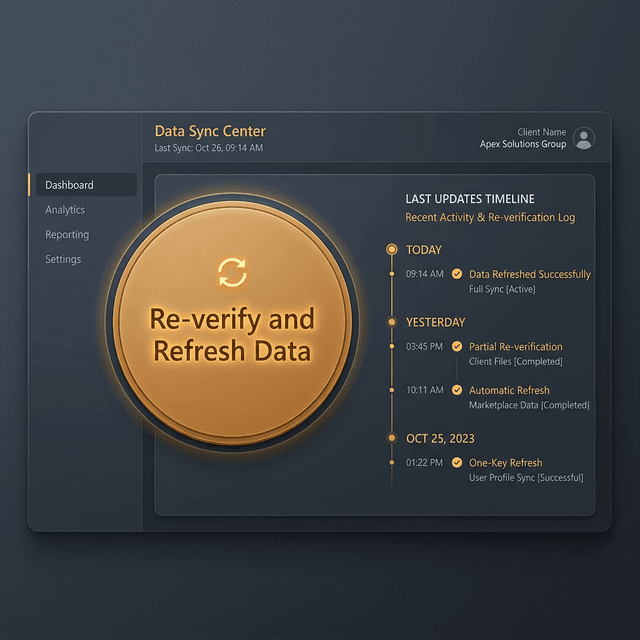
Task: Open Settings from the sidebar
Action: (63, 260)
